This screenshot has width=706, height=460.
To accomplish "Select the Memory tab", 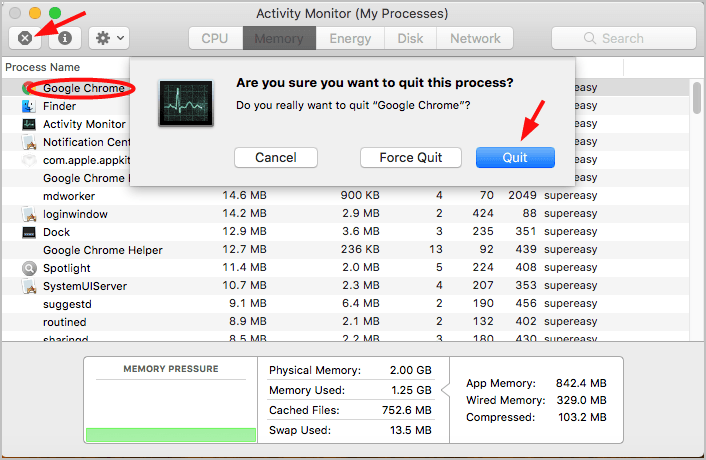I will coord(279,38).
